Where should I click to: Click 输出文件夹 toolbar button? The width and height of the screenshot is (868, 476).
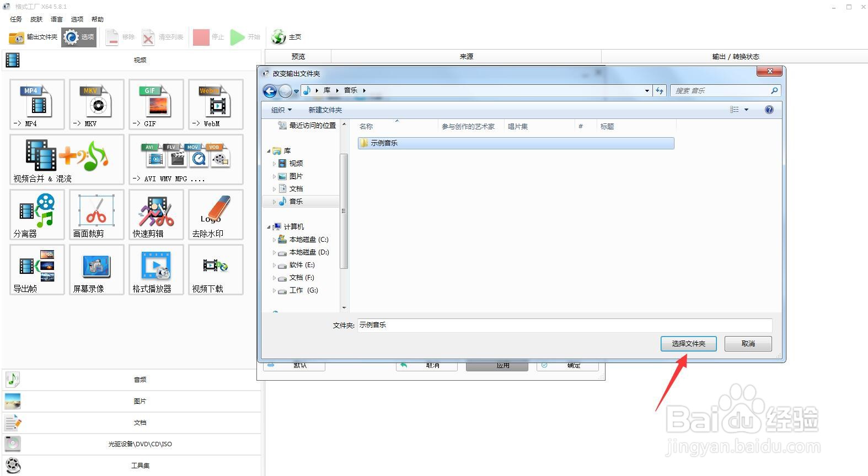(33, 37)
